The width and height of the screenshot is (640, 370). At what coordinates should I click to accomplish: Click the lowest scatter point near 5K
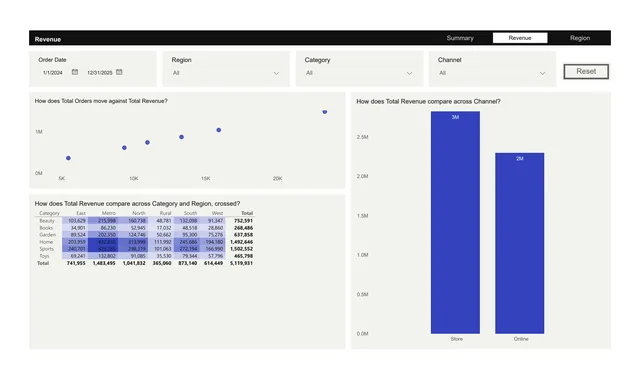pyautogui.click(x=68, y=158)
